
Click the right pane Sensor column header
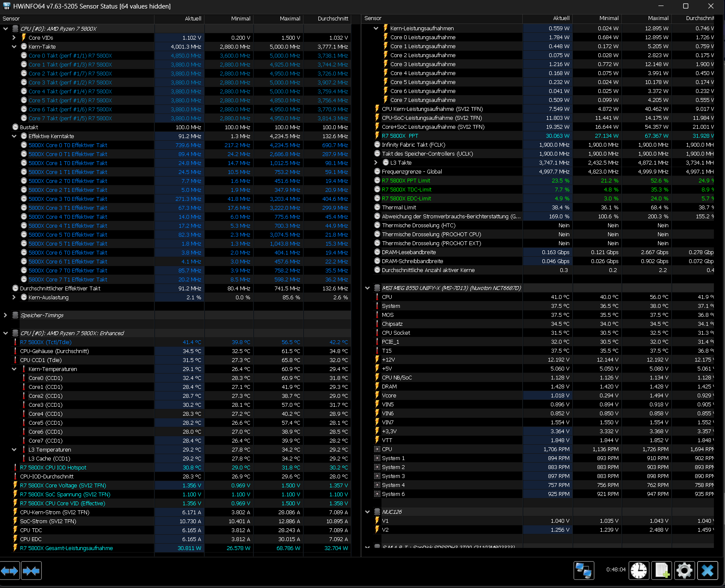pyautogui.click(x=442, y=18)
